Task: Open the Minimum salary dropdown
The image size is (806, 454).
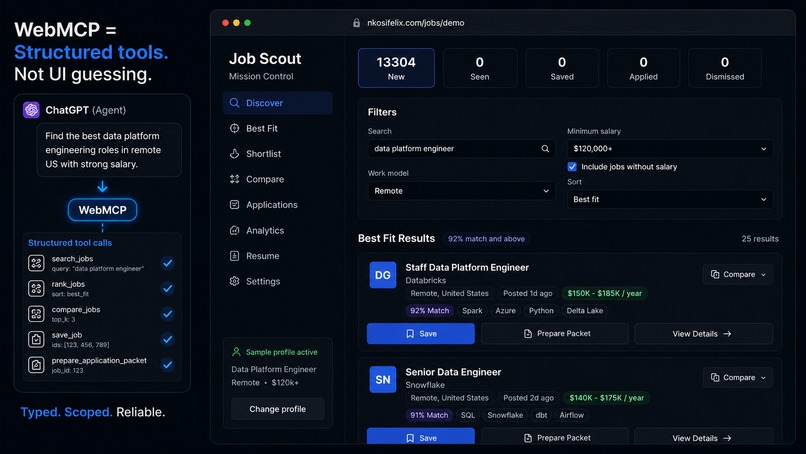Action: pyautogui.click(x=670, y=149)
